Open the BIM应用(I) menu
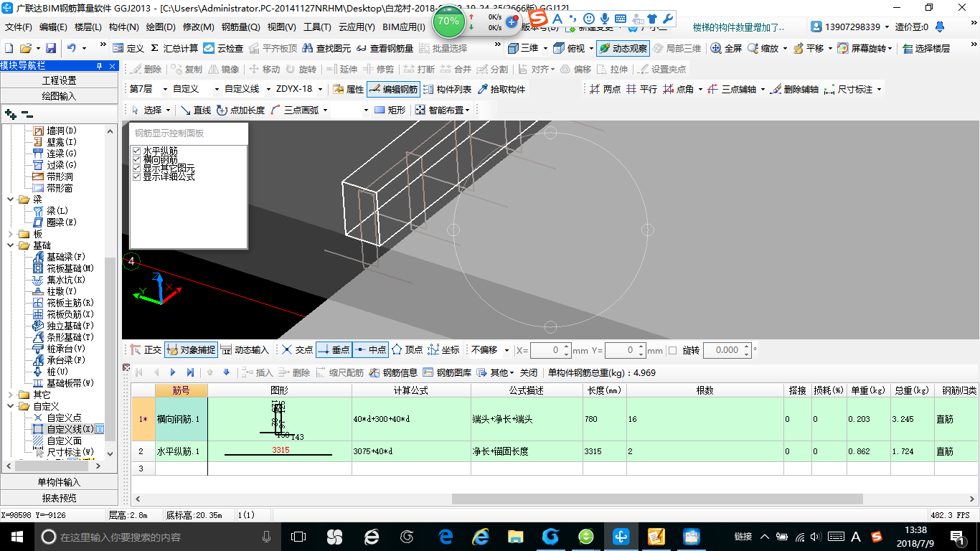 [404, 27]
